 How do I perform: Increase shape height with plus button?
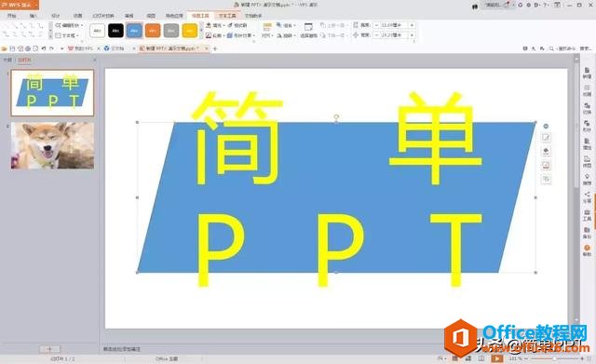[x=412, y=25]
